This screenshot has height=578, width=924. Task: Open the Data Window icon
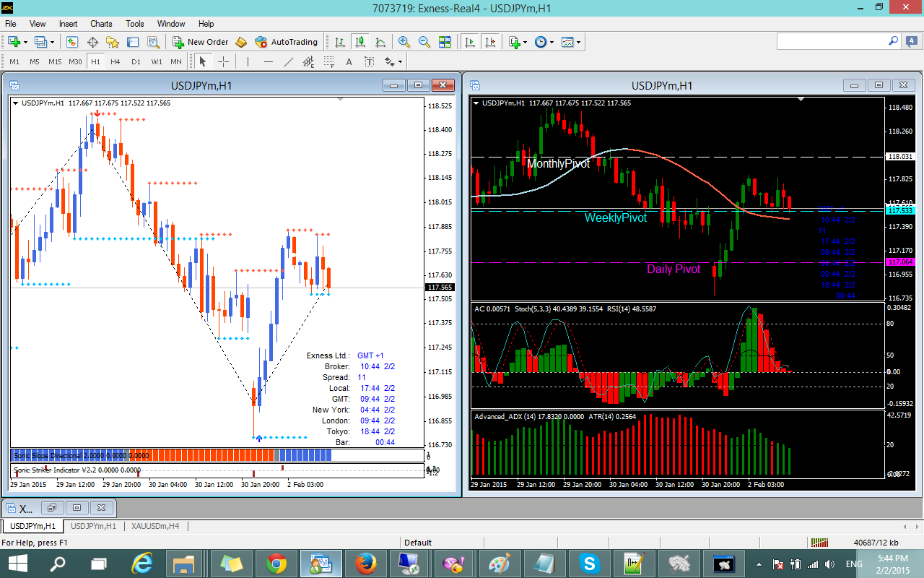click(x=92, y=42)
